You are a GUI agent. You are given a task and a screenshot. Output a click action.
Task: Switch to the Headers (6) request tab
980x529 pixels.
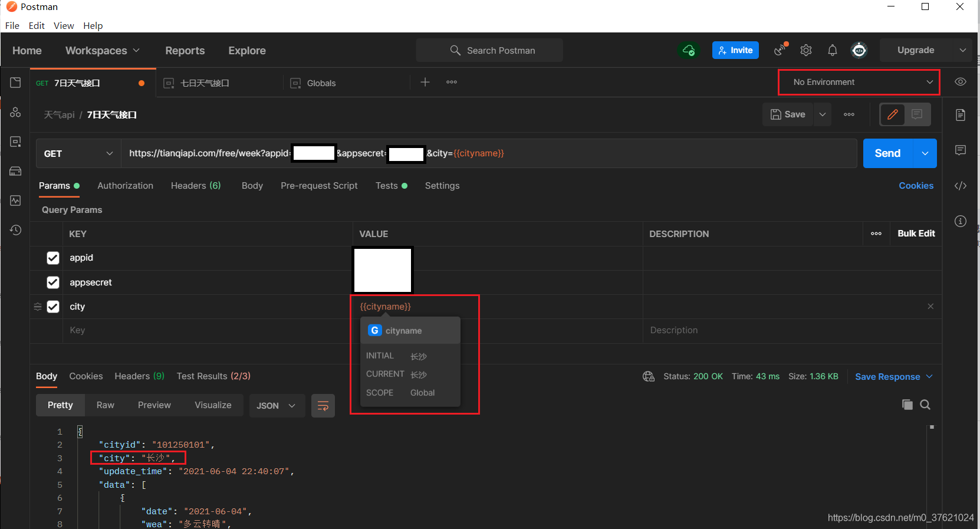[196, 186]
